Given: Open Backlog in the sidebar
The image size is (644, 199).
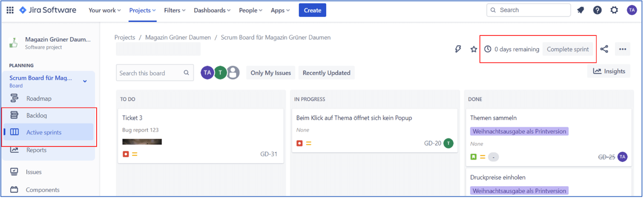Looking at the screenshot, I should pos(36,115).
